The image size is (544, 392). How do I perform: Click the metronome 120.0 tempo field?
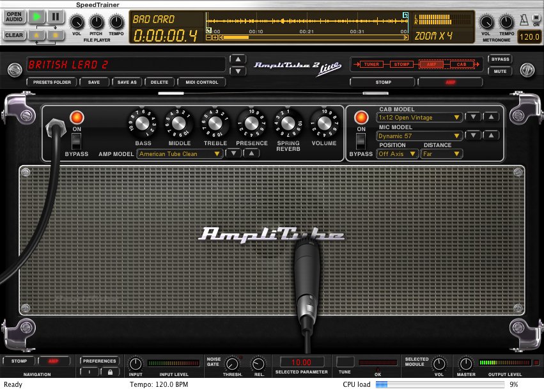(529, 36)
